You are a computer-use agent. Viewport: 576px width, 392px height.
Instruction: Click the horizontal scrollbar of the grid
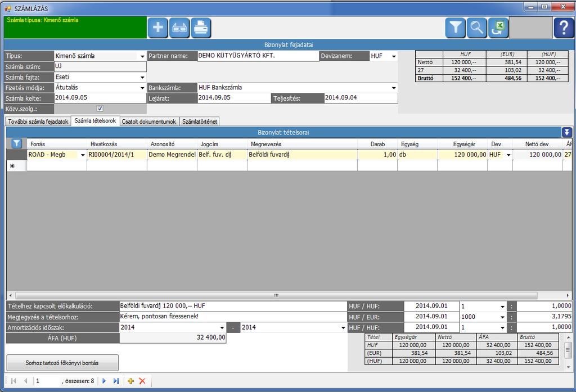click(x=276, y=295)
